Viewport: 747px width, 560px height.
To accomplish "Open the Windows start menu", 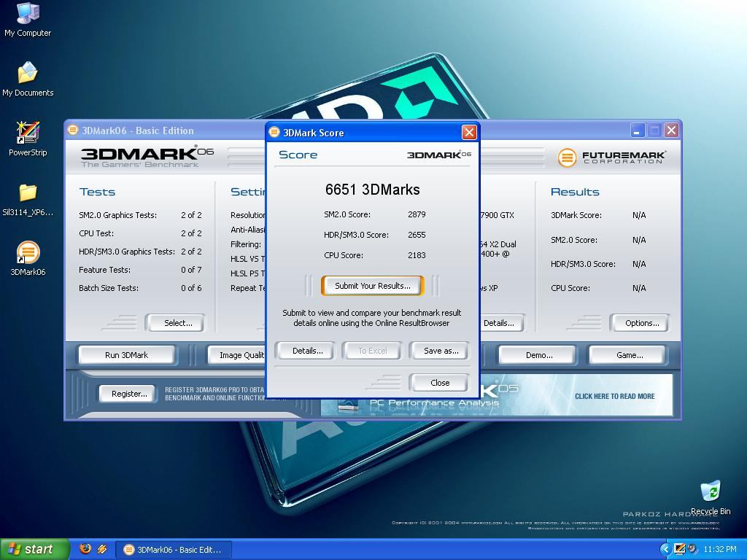I will (x=34, y=549).
